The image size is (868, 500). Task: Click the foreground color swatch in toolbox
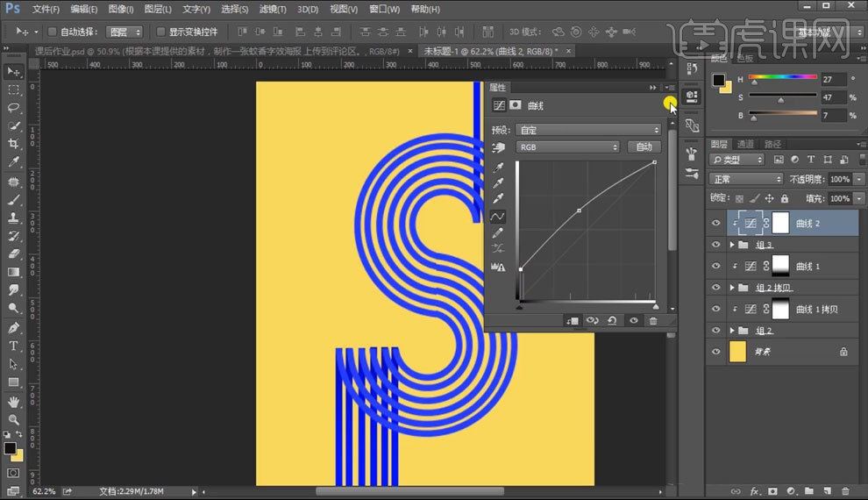pos(10,448)
